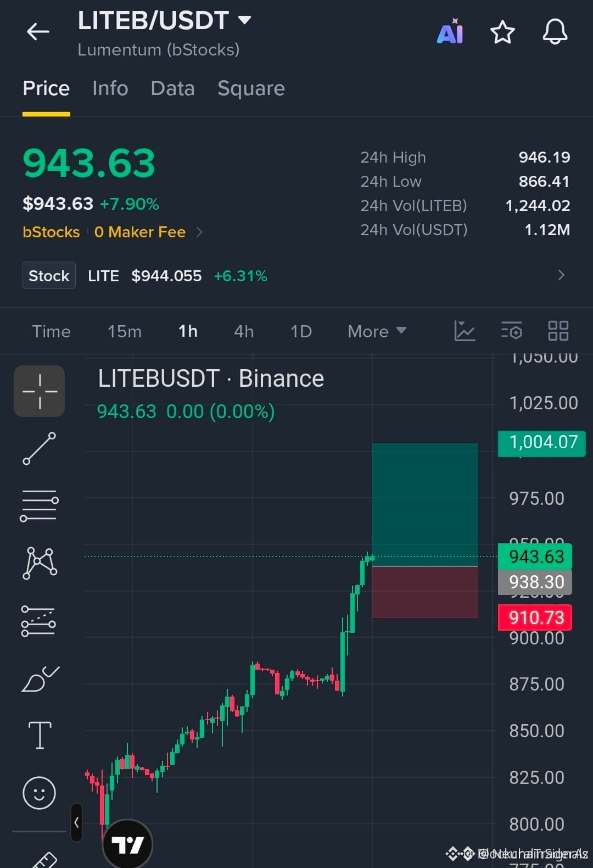
Task: Click the Lumentum (bStocks) subtitle
Action: point(159,50)
